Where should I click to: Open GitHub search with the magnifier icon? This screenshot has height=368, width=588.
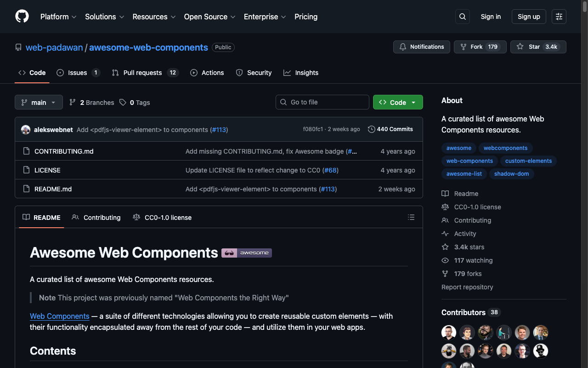click(462, 17)
